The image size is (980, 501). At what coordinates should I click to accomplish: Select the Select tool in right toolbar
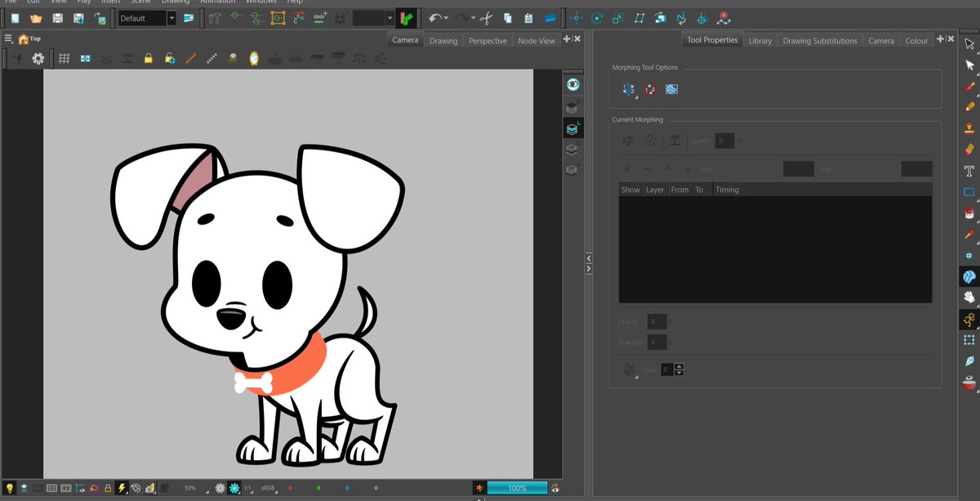[x=969, y=43]
